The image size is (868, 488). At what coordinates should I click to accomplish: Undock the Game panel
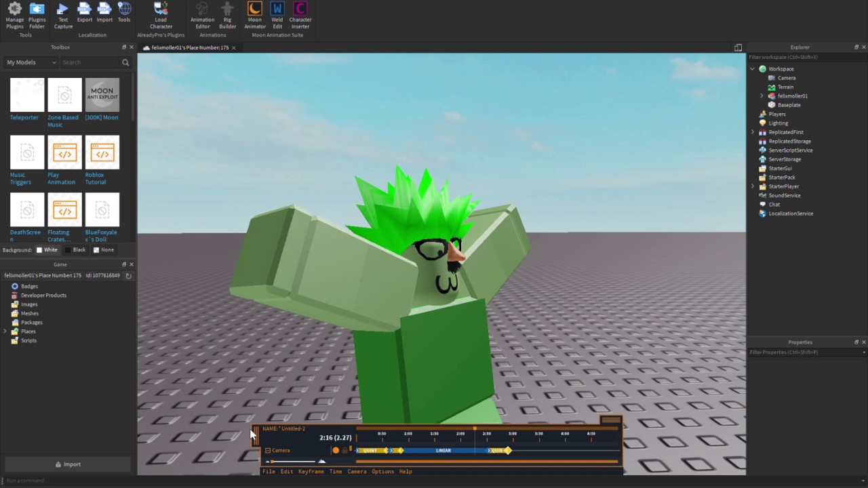tap(124, 264)
